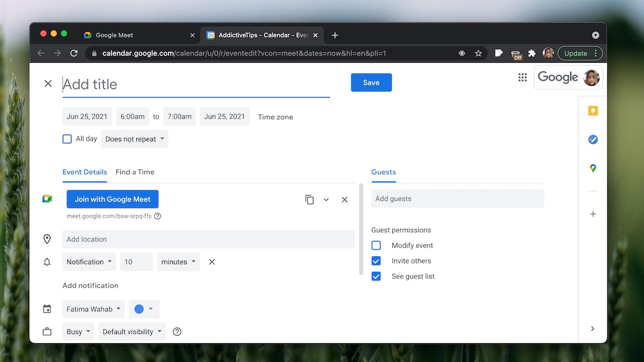Click the briefcase availability icon
The image size is (644, 362).
tap(47, 331)
